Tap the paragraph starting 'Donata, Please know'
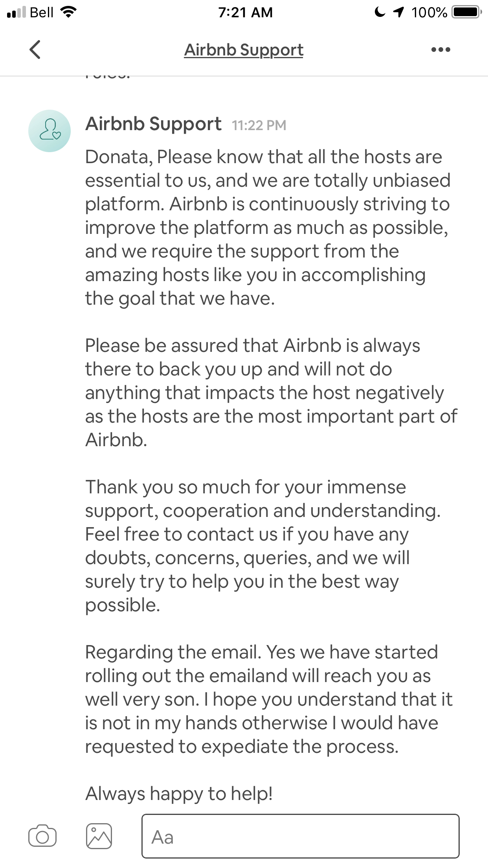The height and width of the screenshot is (868, 488). click(x=267, y=228)
